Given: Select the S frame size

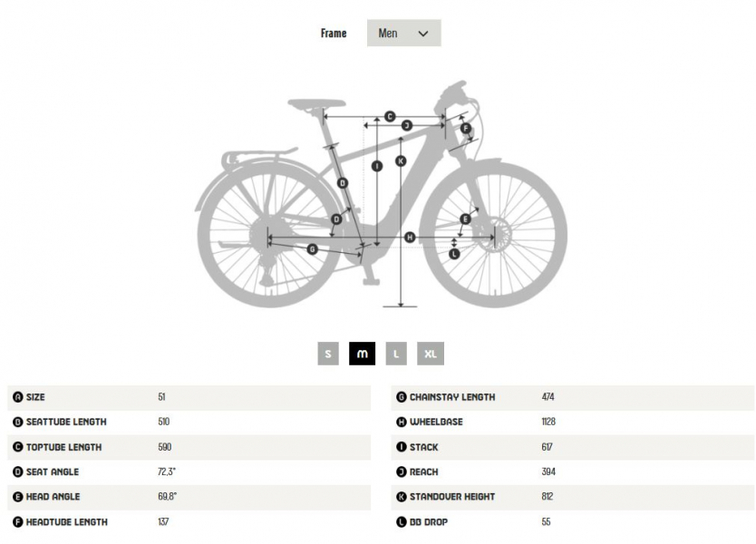Looking at the screenshot, I should point(326,354).
